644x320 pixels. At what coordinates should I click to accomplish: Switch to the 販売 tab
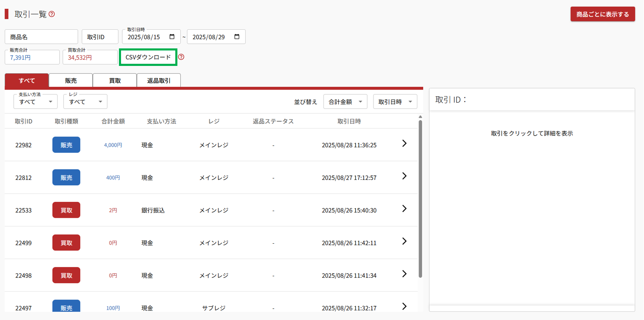point(71,81)
